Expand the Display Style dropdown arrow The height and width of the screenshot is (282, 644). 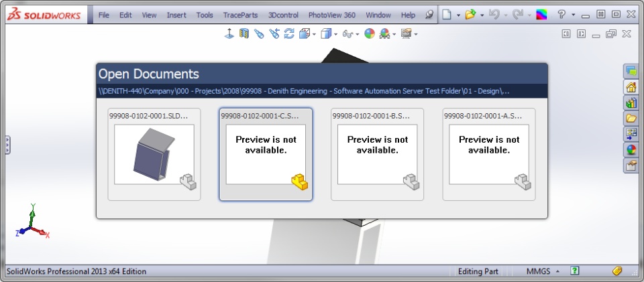(x=336, y=34)
